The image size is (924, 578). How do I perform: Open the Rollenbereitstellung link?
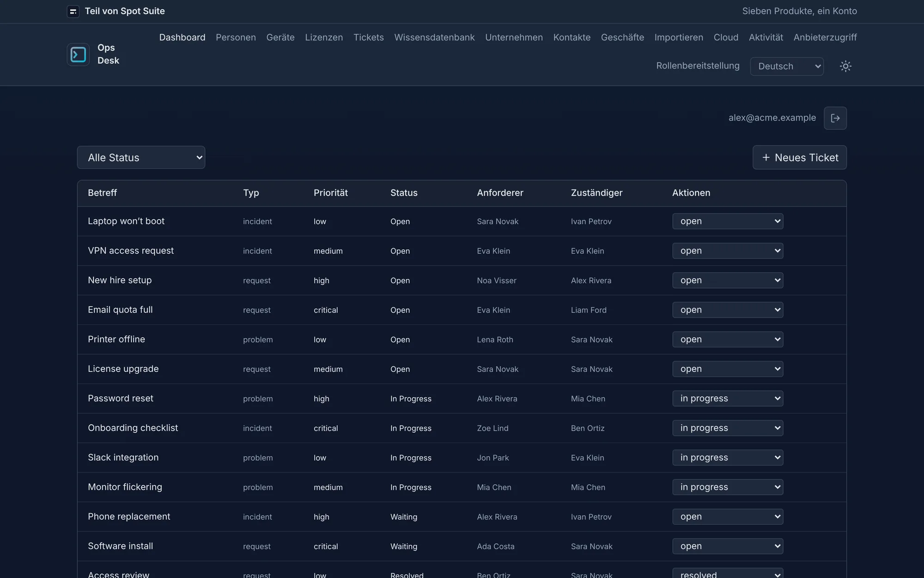click(698, 66)
